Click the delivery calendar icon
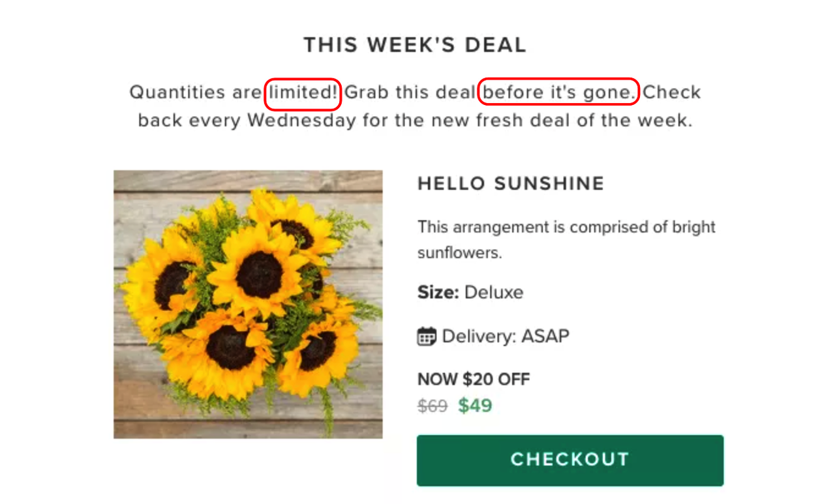Viewport: 835px width, 504px height. (427, 337)
